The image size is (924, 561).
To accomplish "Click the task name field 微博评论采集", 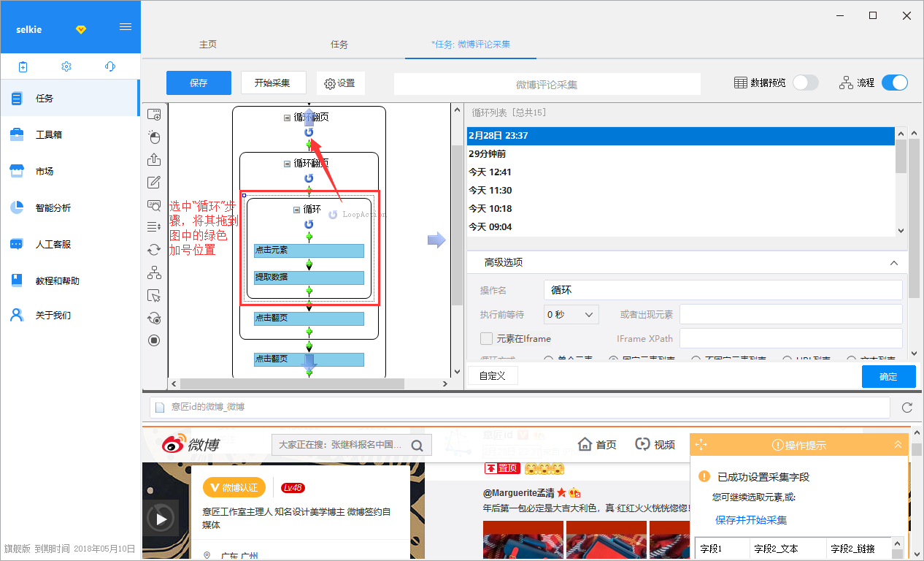I will pyautogui.click(x=547, y=84).
